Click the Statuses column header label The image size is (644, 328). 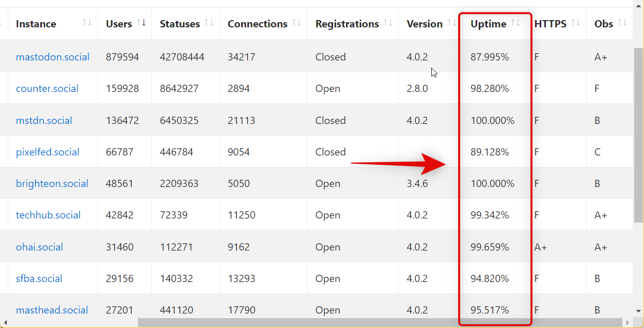[180, 24]
